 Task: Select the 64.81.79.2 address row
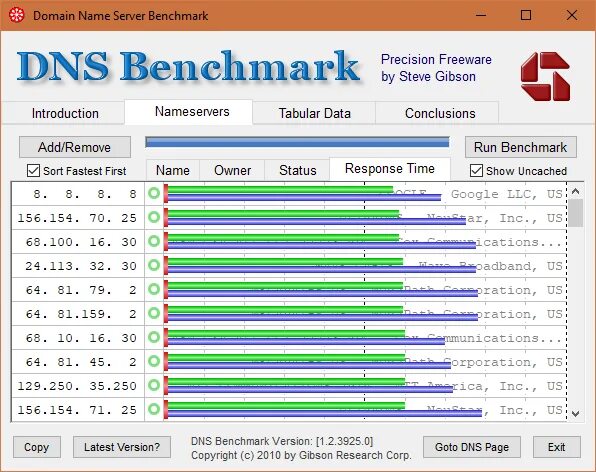click(x=78, y=290)
